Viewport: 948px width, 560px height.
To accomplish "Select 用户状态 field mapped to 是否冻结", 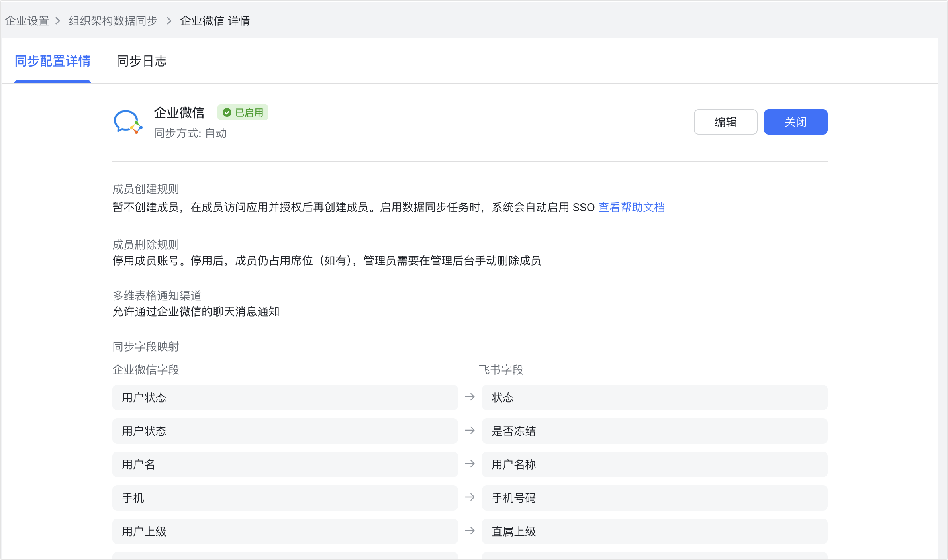I will coord(285,431).
